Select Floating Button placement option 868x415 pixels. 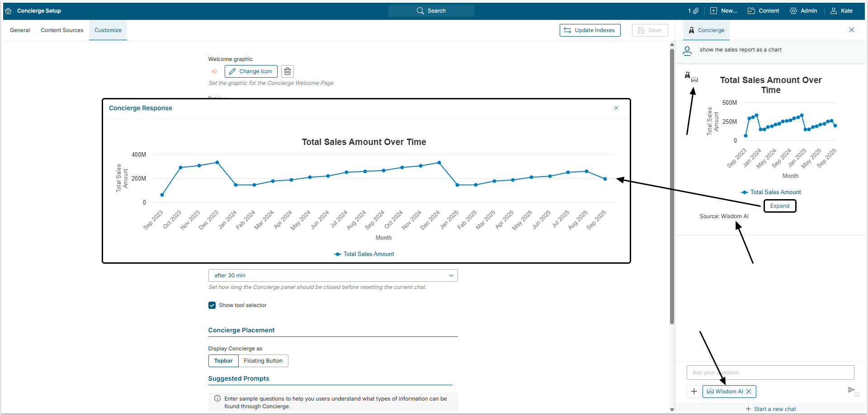point(263,361)
